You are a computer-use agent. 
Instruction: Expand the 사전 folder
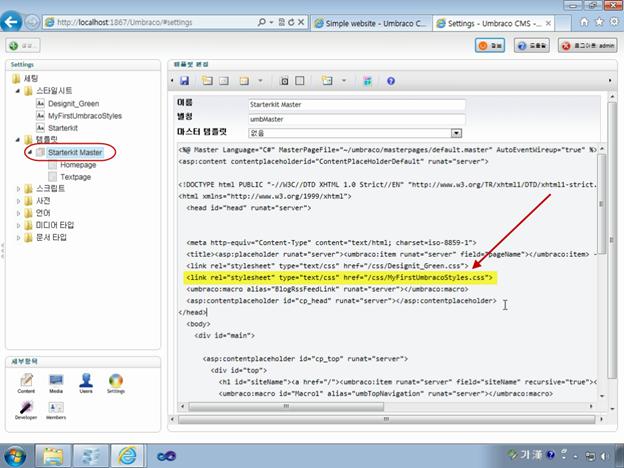point(18,201)
